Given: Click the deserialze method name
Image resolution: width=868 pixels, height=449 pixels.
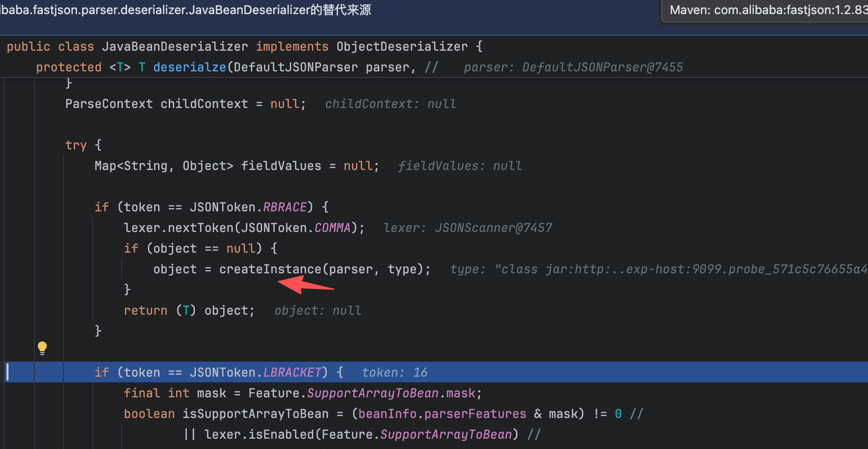Looking at the screenshot, I should click(x=190, y=67).
